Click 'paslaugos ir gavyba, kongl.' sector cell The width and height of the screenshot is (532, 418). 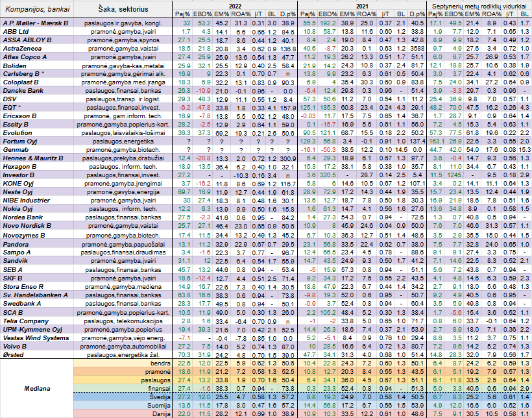pyautogui.click(x=123, y=23)
